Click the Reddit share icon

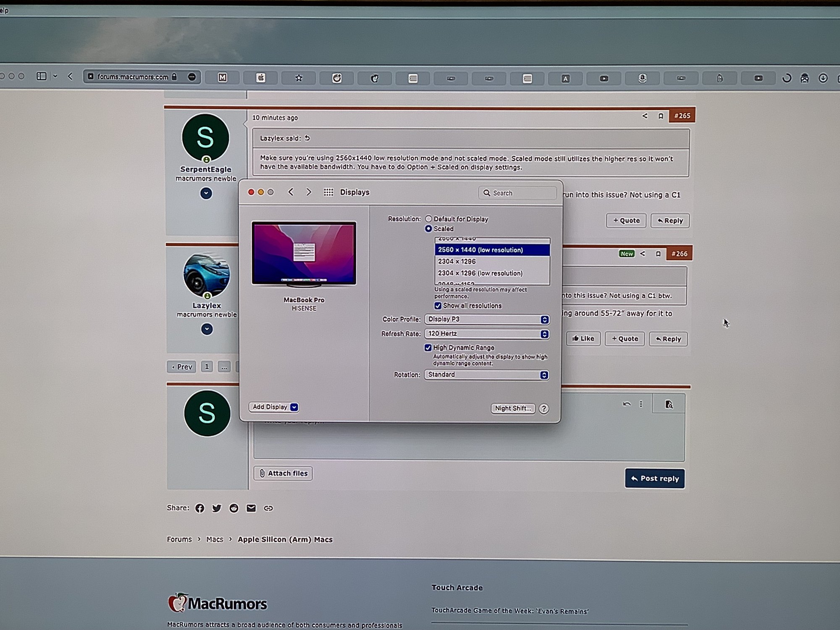(234, 508)
